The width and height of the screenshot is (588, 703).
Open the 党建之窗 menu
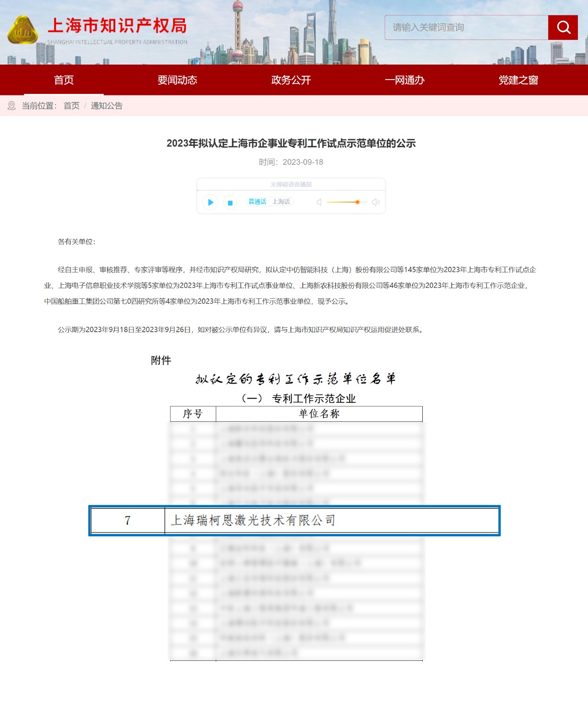518,80
